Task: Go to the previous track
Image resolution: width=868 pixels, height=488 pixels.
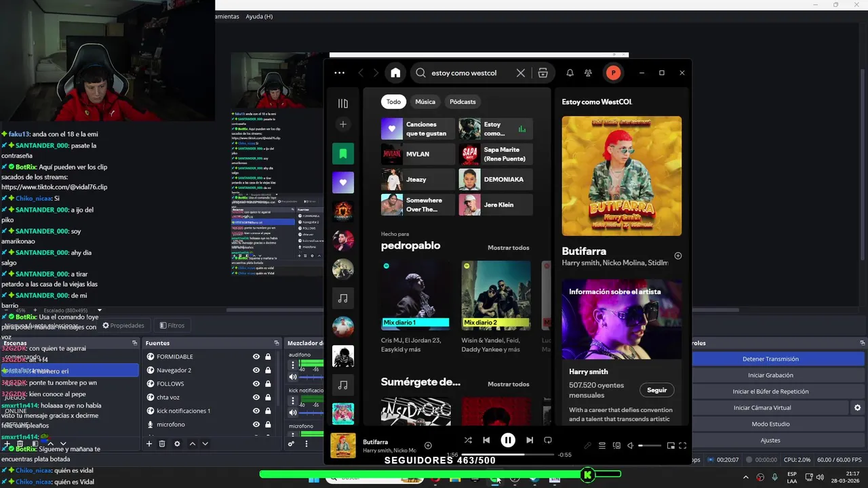Action: click(x=486, y=441)
